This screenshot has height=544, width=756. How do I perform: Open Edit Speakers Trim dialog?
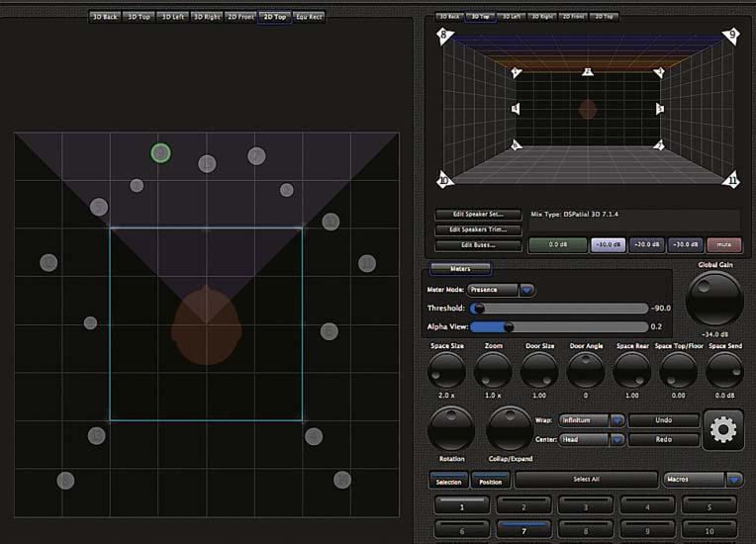478,229
